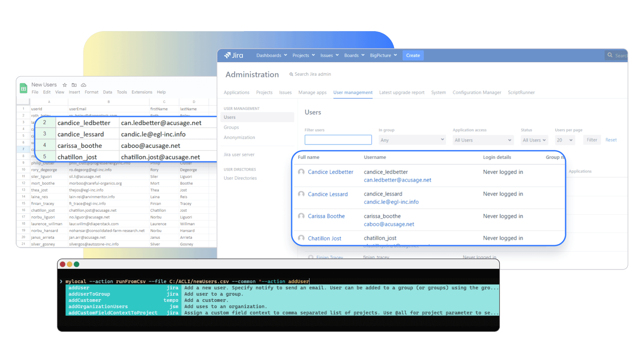Click the search icon in the Jira header
Viewport: 644px width, 363px height.
pyautogui.click(x=610, y=55)
